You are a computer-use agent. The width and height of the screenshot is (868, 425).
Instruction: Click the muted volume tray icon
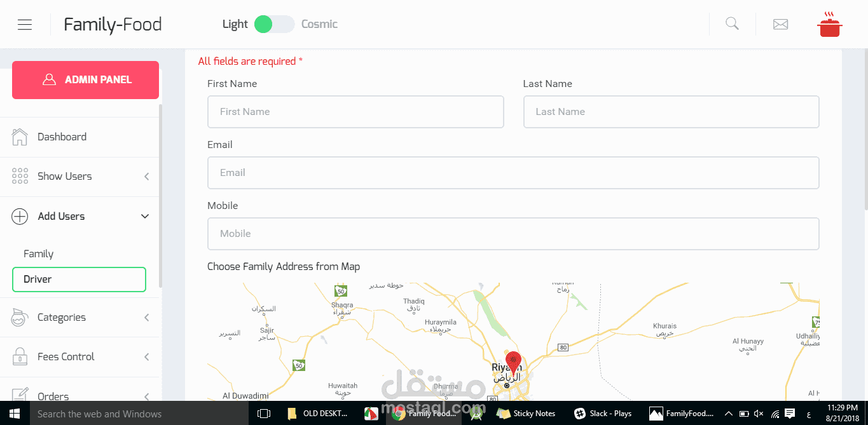click(759, 414)
